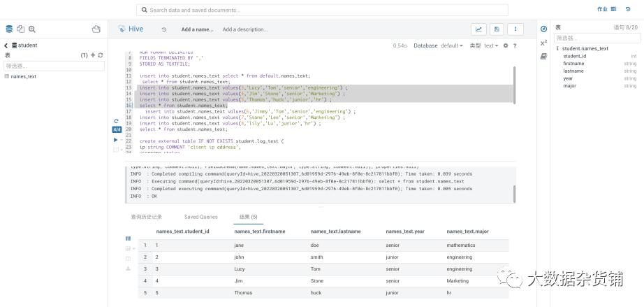Screen dimensions: 644x307
Task: Go back from the student database
Action: coord(6,45)
